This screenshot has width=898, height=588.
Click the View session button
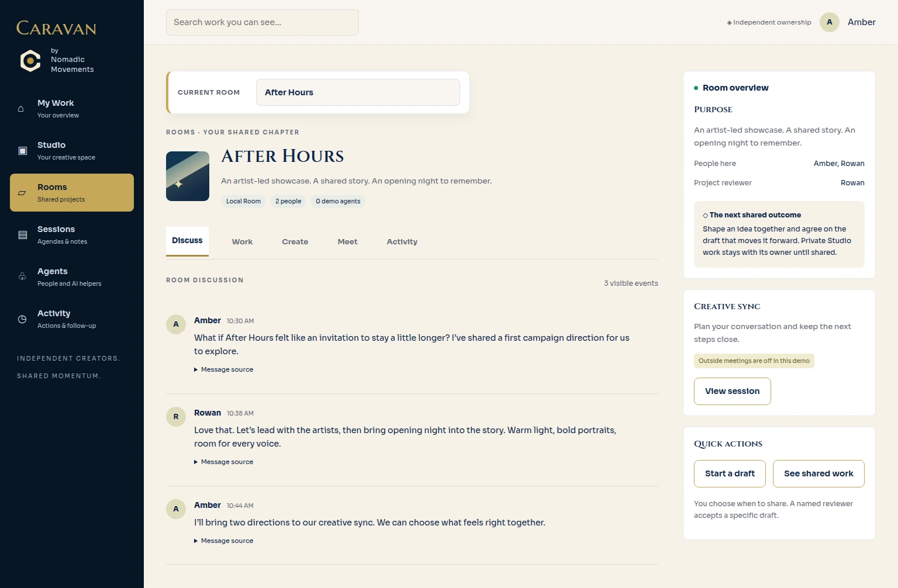tap(732, 391)
